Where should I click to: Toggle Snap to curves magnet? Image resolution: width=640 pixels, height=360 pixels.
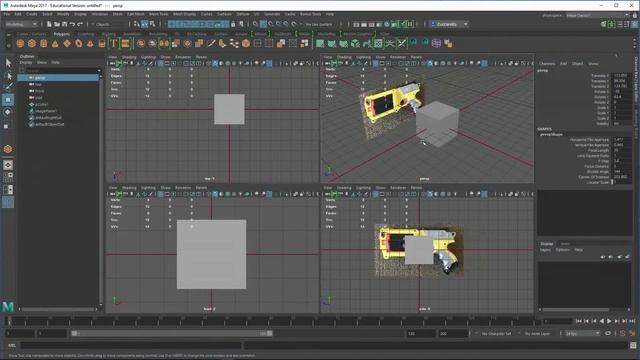tap(264, 24)
